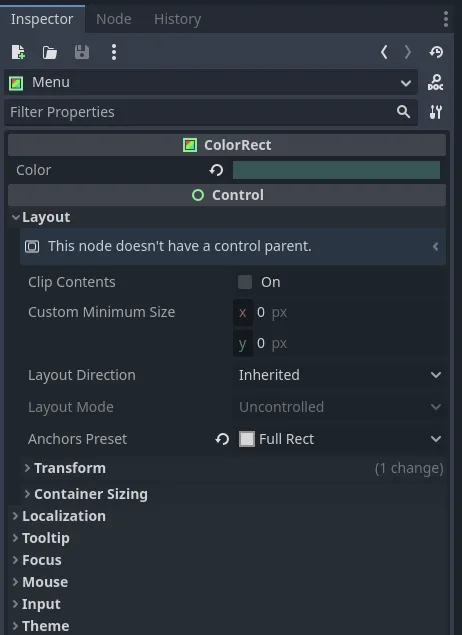Switch to the Node tab
Viewport: 462px width, 635px height.
point(114,19)
